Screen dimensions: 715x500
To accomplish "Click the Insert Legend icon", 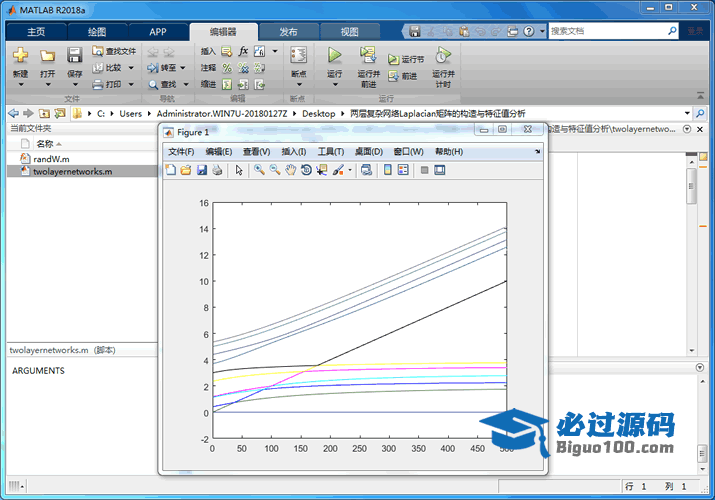I will tap(403, 170).
